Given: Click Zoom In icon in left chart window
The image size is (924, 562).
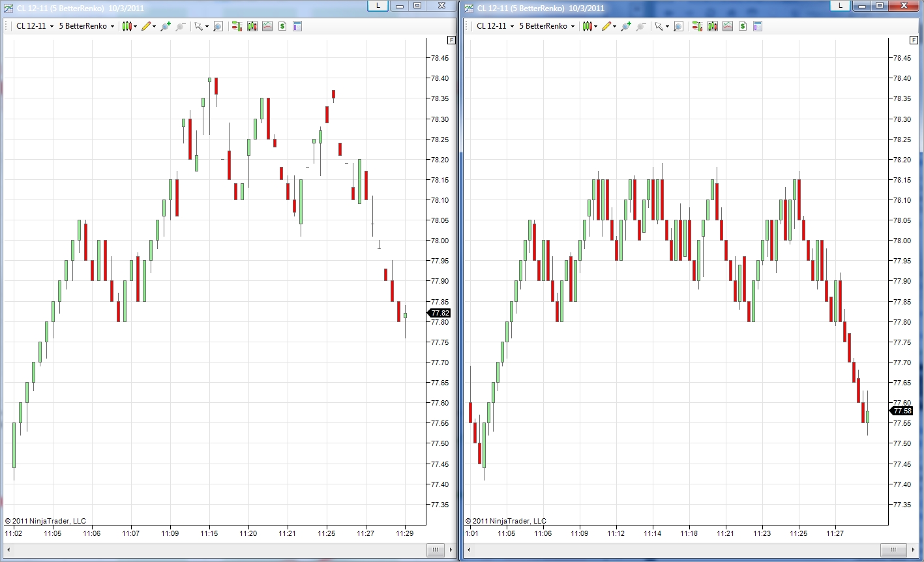Looking at the screenshot, I should pyautogui.click(x=166, y=26).
